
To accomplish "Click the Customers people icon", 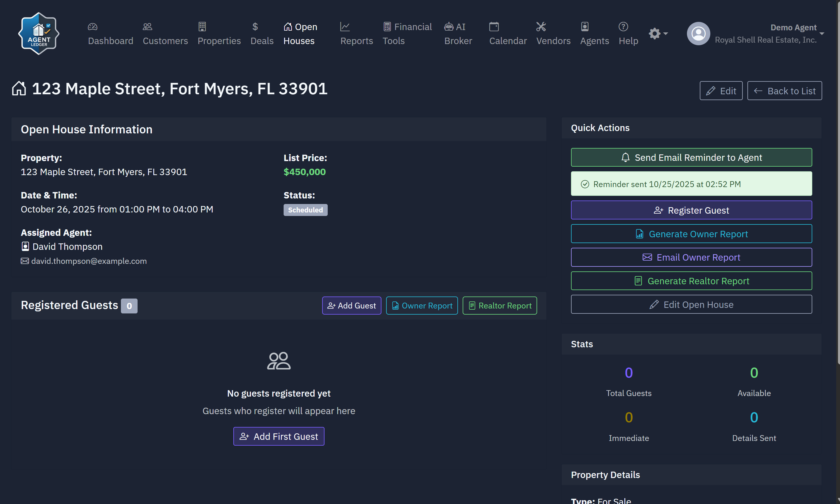I will pyautogui.click(x=147, y=27).
